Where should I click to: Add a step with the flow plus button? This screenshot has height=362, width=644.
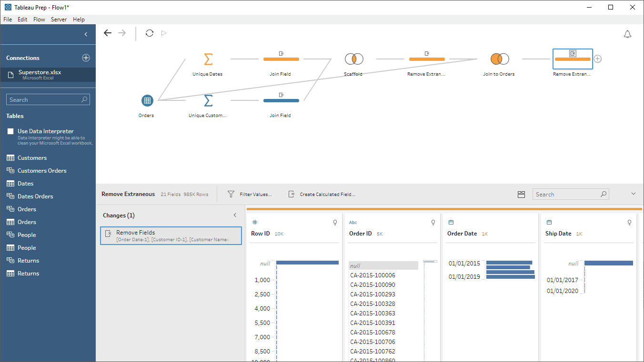click(x=598, y=59)
